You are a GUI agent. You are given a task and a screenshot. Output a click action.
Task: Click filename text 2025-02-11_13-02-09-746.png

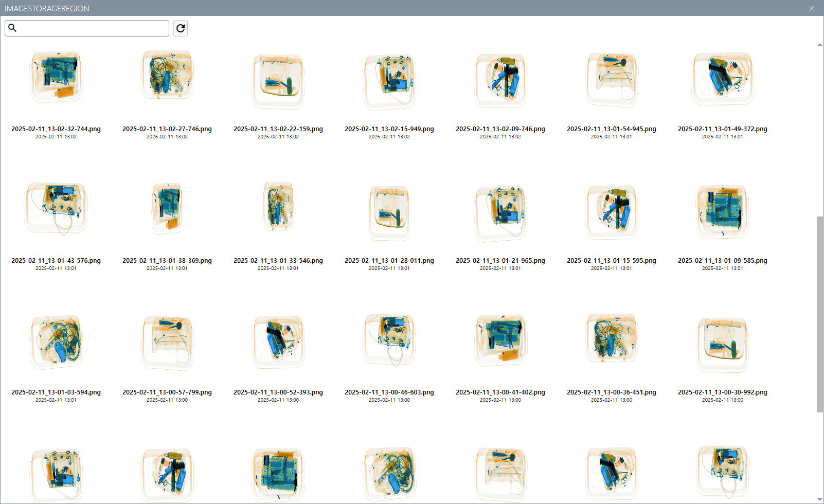pos(500,129)
